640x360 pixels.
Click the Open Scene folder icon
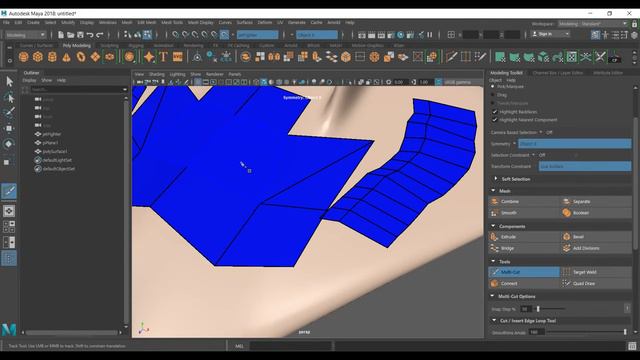(x=70, y=35)
